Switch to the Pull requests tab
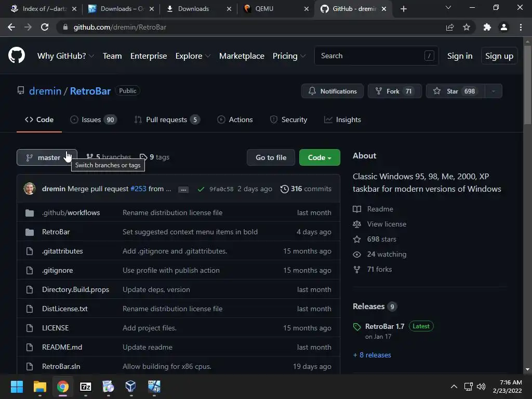 coord(167,119)
